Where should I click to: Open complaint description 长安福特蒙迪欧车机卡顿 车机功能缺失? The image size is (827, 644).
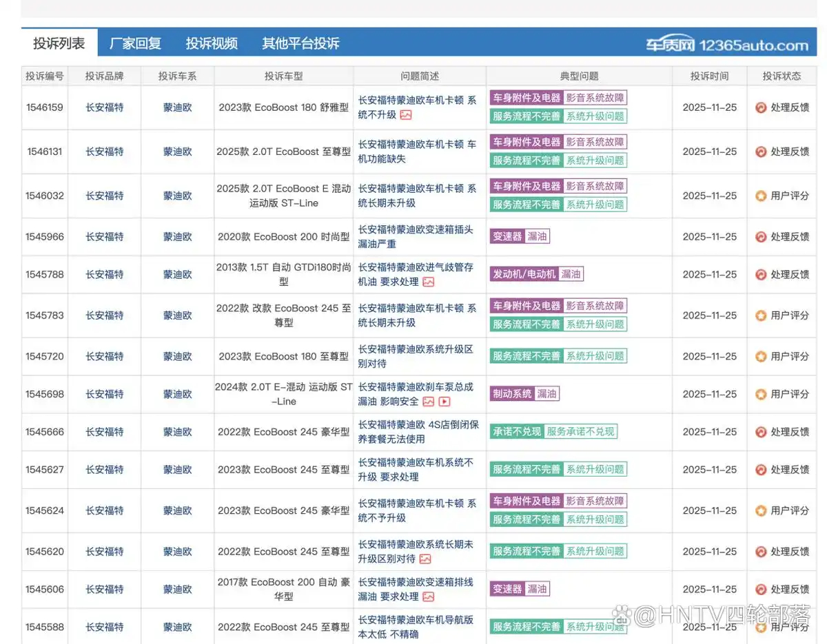(417, 152)
